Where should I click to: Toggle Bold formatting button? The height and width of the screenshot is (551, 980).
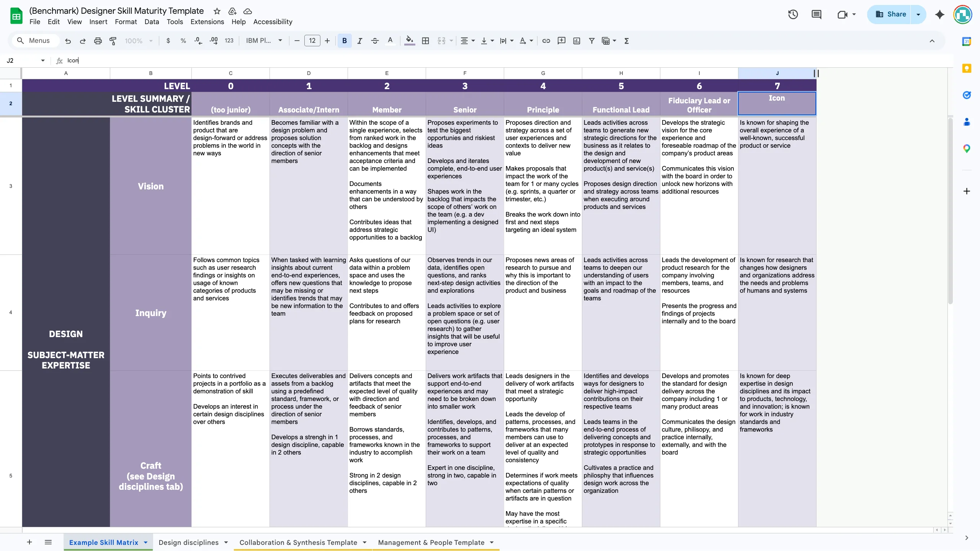coord(345,41)
